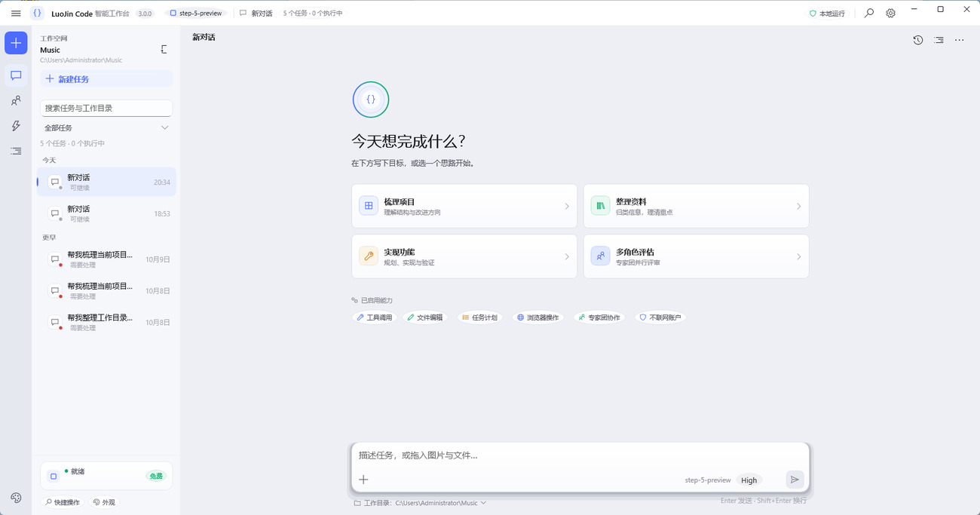Toggle the 专家团协作 capability chip
980x515 pixels.
599,317
